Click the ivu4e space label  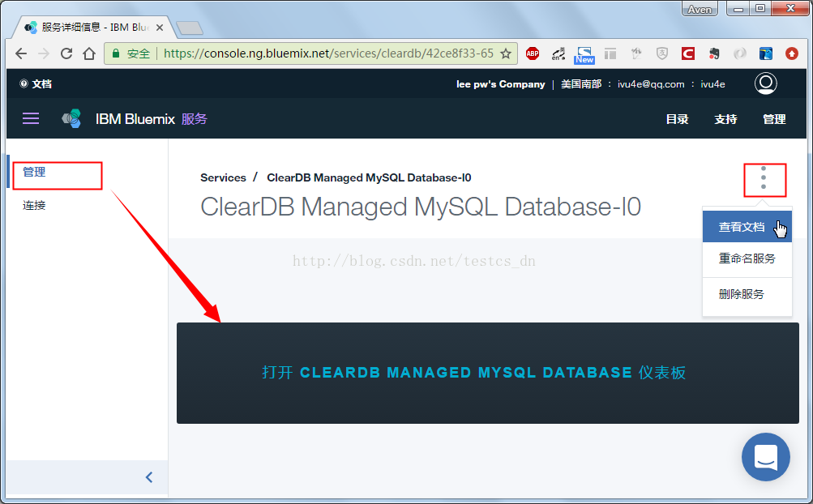coord(713,84)
